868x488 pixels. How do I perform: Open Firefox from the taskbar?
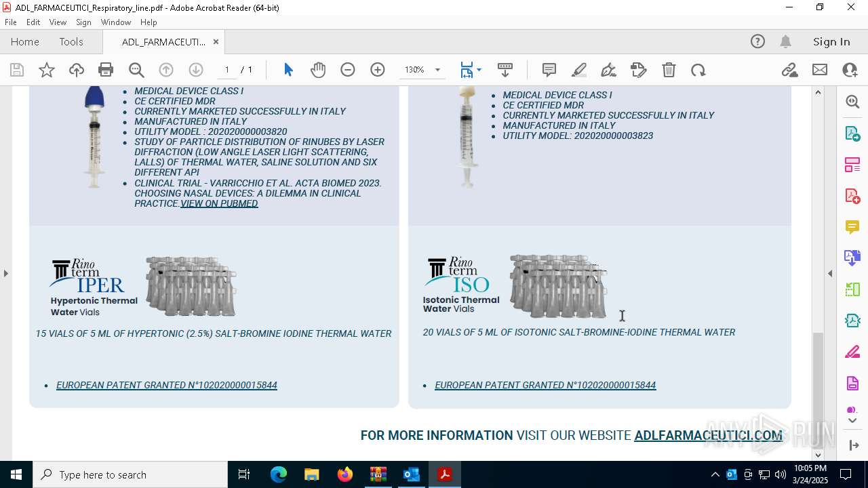pos(345,474)
